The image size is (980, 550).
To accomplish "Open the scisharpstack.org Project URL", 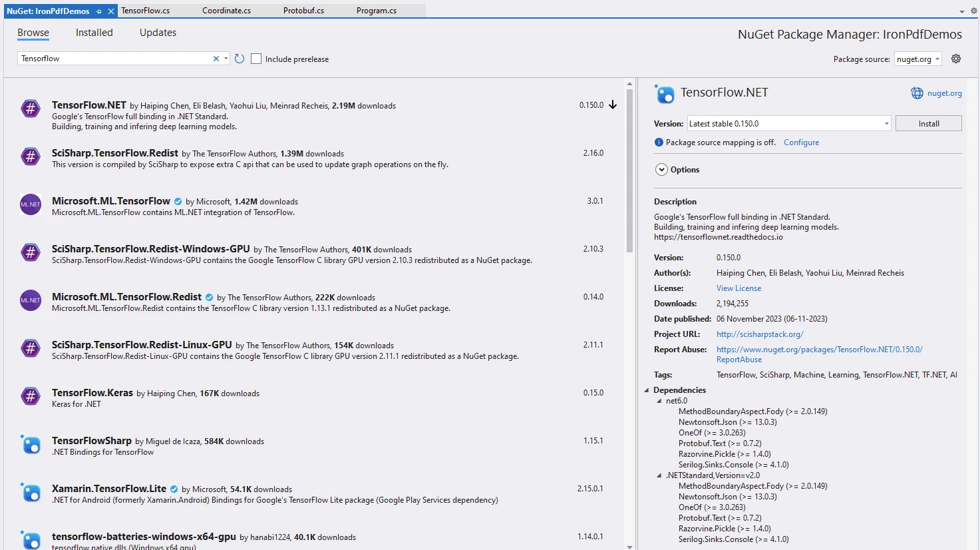I will tap(760, 334).
